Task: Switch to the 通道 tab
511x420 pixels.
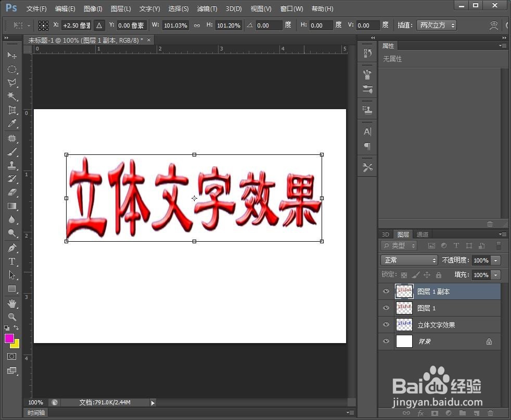Action: pyautogui.click(x=422, y=234)
